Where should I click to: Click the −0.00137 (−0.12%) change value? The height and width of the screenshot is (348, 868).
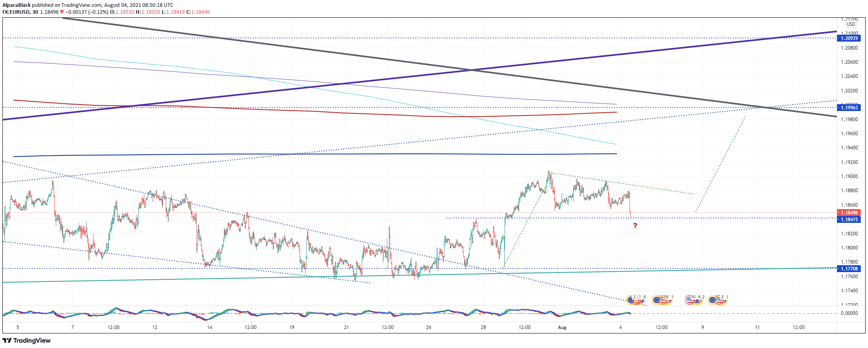tap(87, 12)
